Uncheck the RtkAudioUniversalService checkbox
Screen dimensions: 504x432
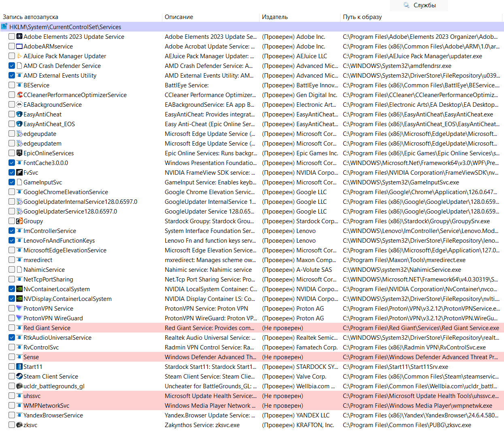point(12,337)
